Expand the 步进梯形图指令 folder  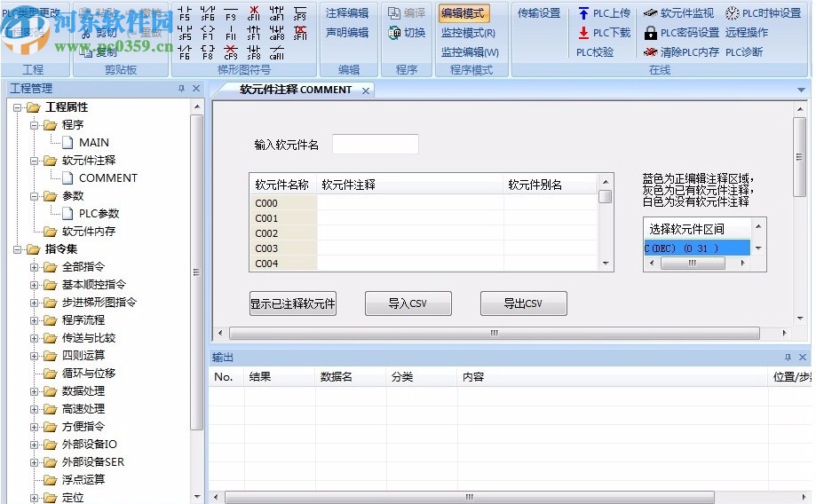point(34,303)
